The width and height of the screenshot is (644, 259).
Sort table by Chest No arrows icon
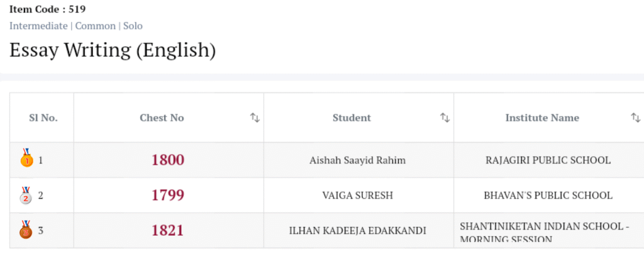pos(255,118)
